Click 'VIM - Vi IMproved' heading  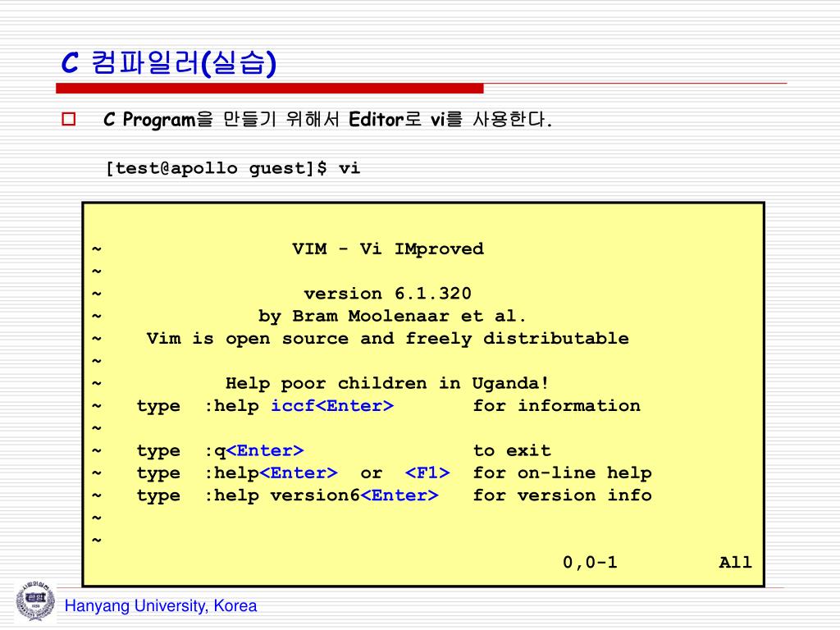point(388,249)
